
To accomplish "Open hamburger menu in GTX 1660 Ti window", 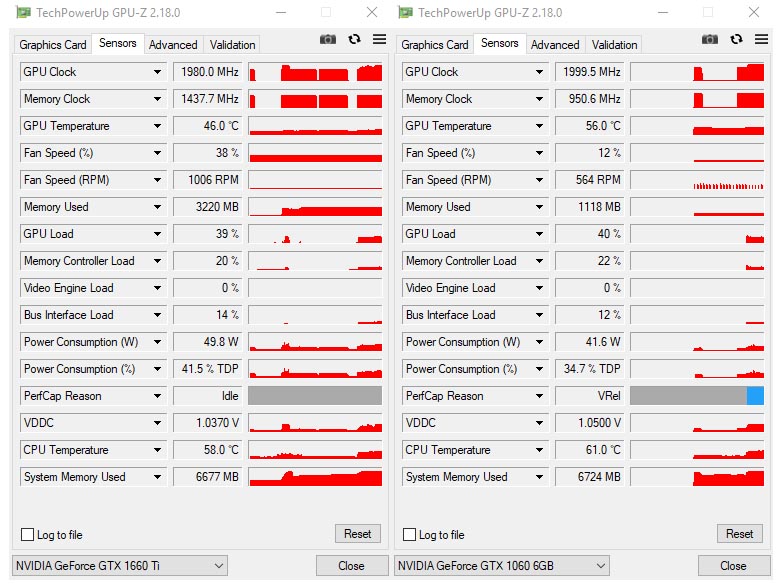I will 380,39.
